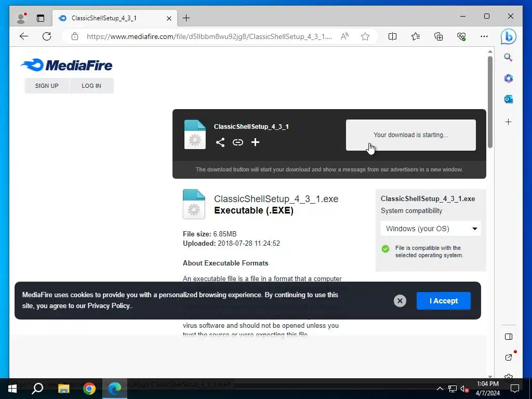Open the notification center icon
Screen dimensions: 532x399
click(515, 389)
